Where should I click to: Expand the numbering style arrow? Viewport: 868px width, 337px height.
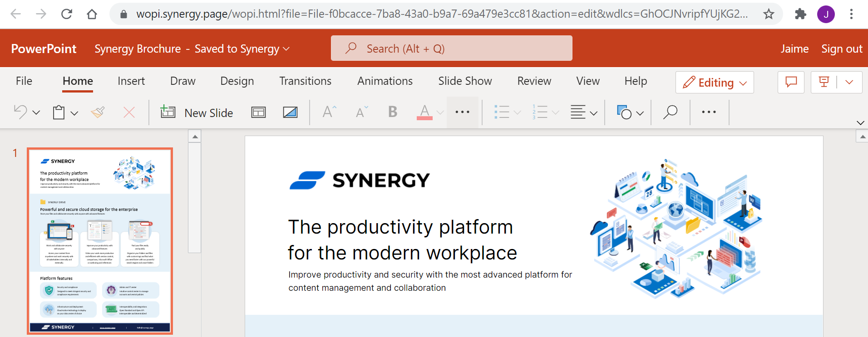pos(555,112)
